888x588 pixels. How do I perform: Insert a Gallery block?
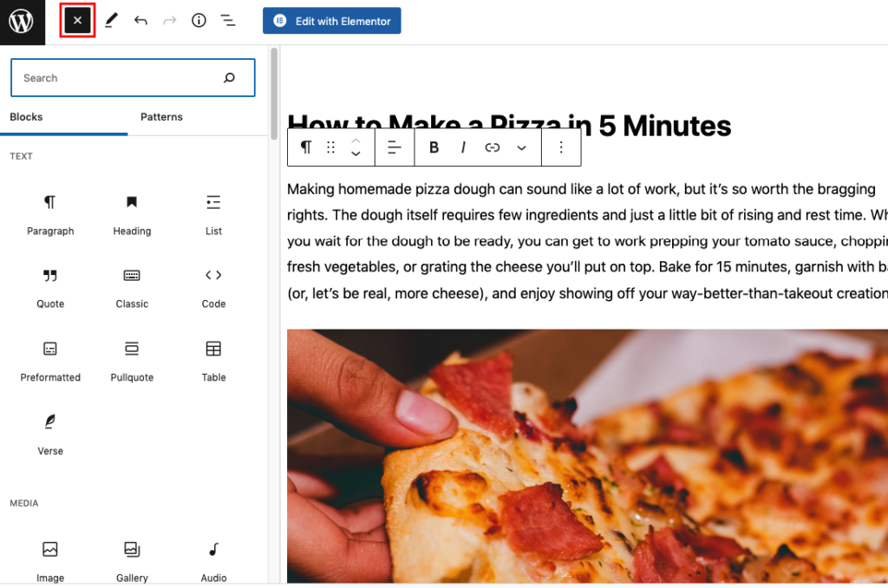coord(132,561)
